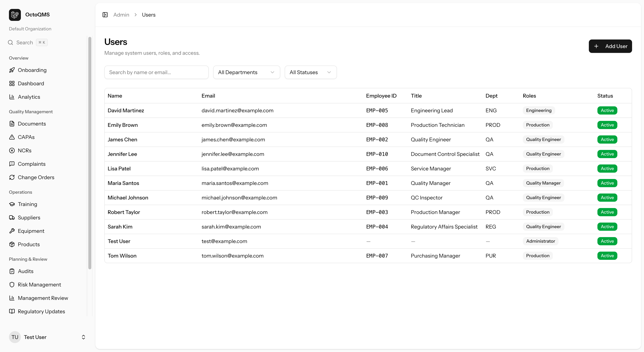Open Risk Management shield icon
This screenshot has width=644, height=352.
click(12, 285)
